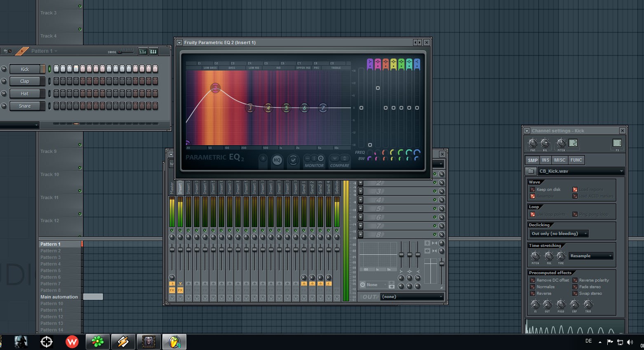644x350 pixels.
Task: Open the CB_Kick.wav sample dropdown
Action: [x=581, y=171]
